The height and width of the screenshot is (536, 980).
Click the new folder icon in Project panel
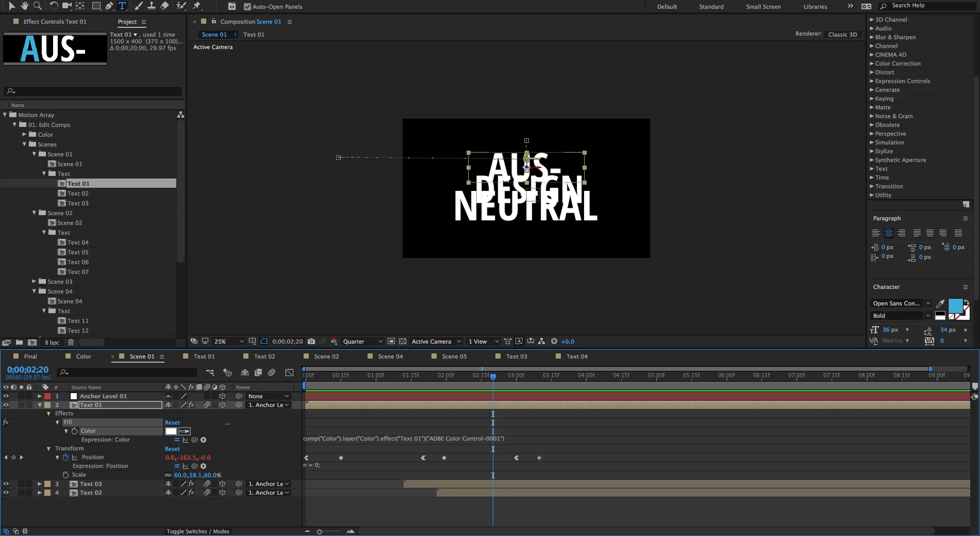click(x=19, y=342)
